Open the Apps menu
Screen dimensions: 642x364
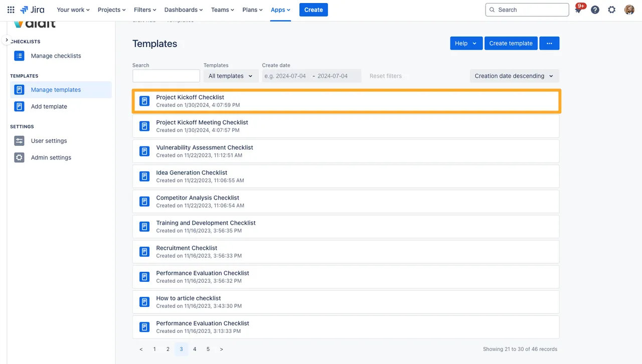280,10
